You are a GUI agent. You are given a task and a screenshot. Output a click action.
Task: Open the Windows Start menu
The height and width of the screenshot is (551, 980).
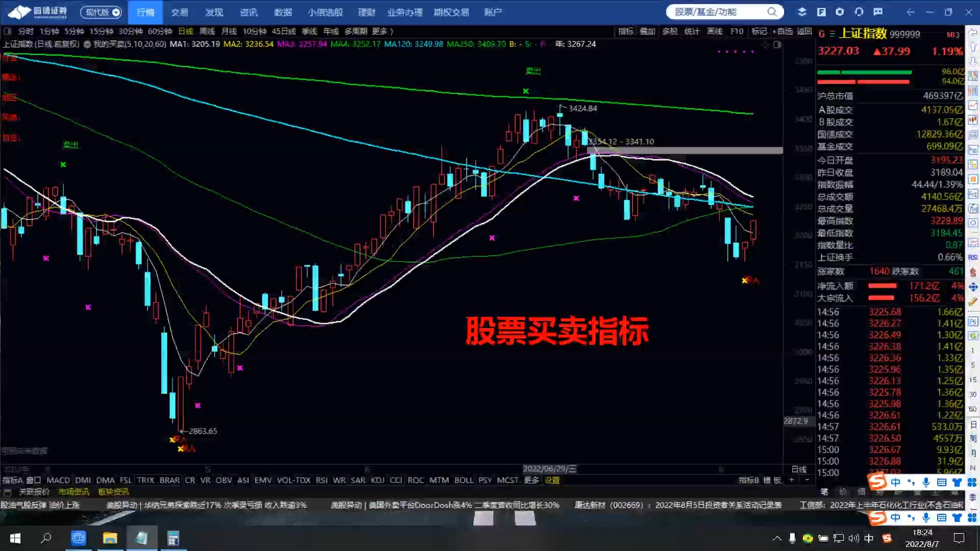15,538
